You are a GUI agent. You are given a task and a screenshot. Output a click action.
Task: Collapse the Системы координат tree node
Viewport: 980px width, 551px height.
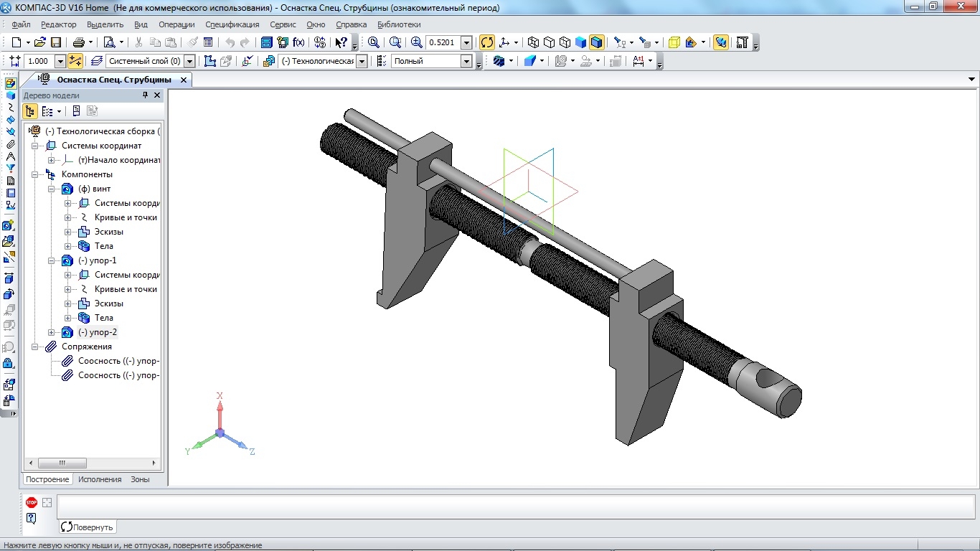pos(34,146)
